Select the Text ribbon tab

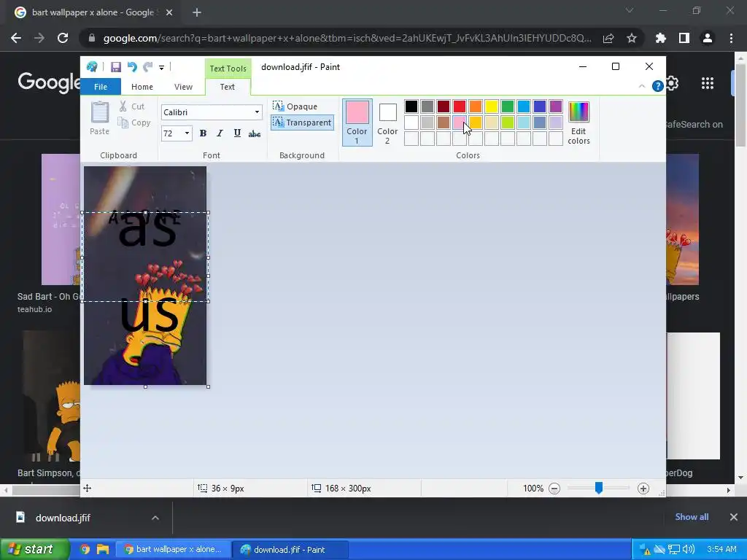[x=228, y=87]
